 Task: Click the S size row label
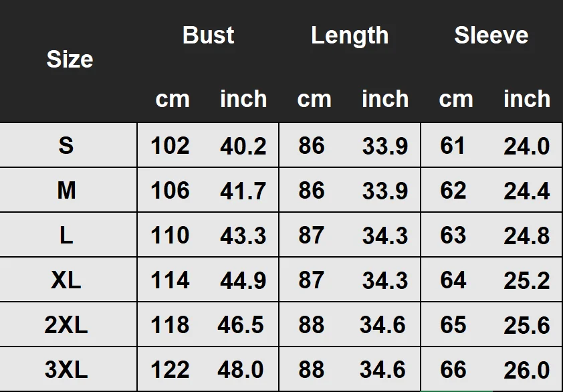66,146
